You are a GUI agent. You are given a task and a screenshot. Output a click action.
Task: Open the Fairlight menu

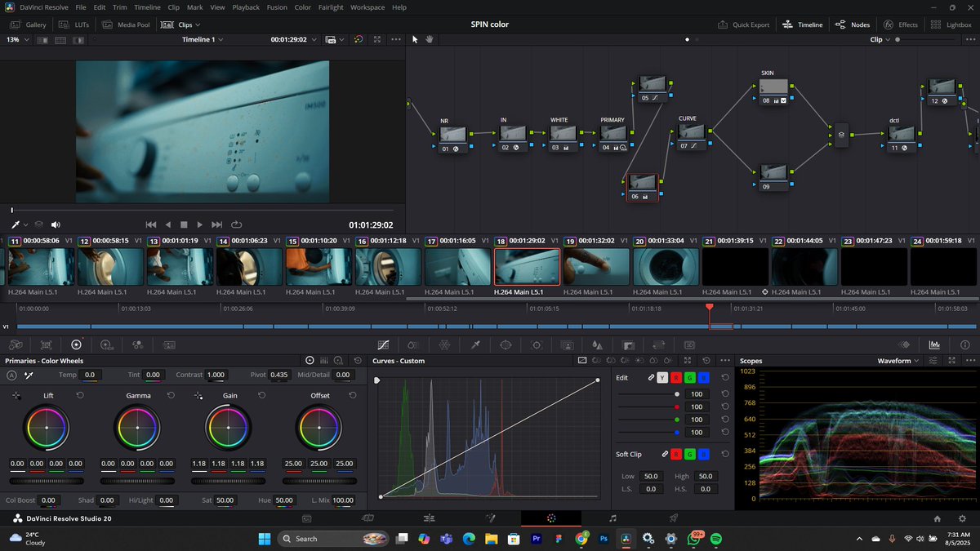(x=331, y=7)
